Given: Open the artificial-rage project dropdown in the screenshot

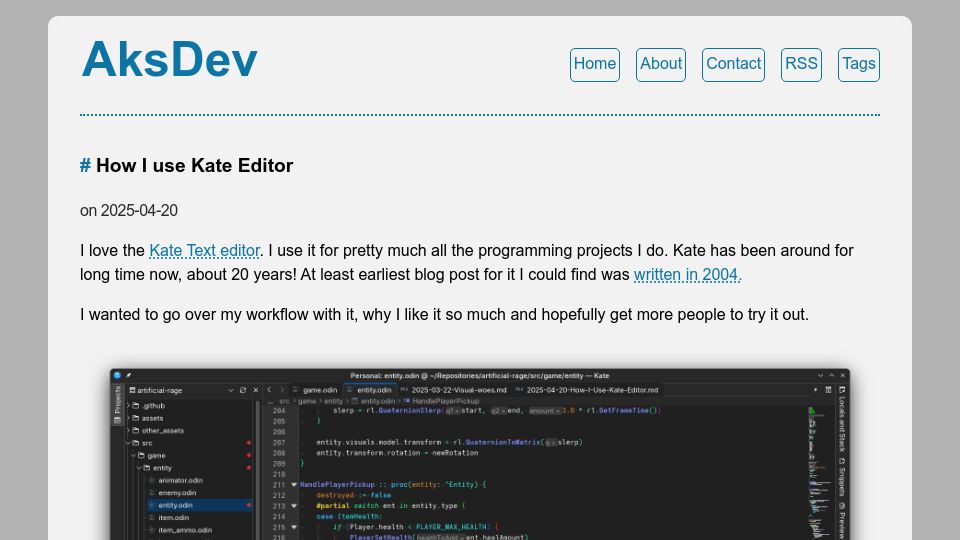Looking at the screenshot, I should coord(231,390).
